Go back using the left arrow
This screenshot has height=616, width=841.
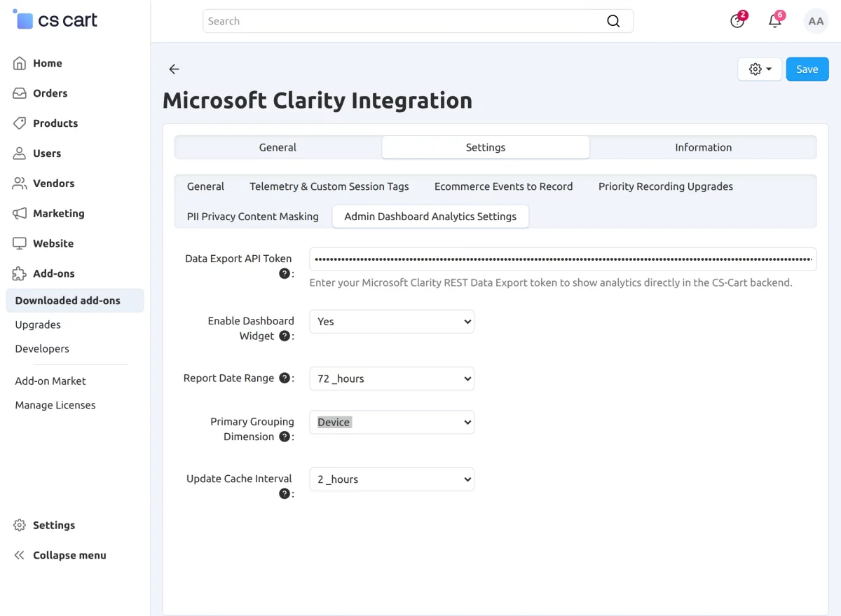[x=175, y=69]
